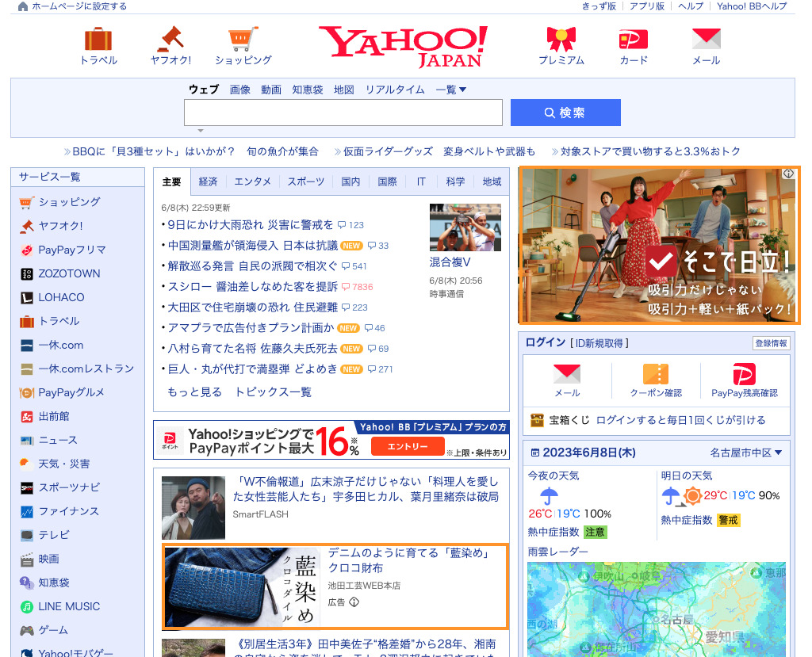Screen dimensions: 812x657
Task: Click the 出前館 sidebar icon
Action: (x=26, y=417)
